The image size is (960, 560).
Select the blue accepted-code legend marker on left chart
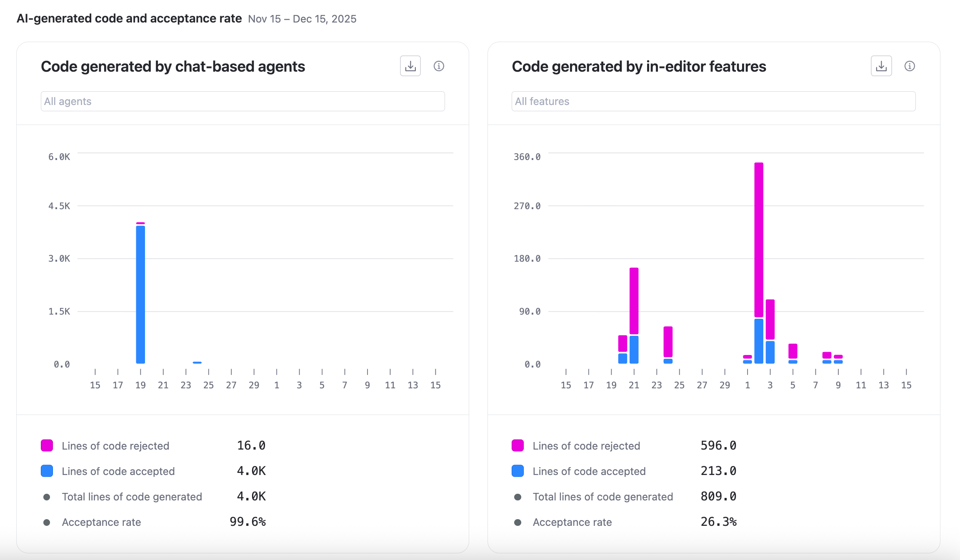click(x=46, y=471)
